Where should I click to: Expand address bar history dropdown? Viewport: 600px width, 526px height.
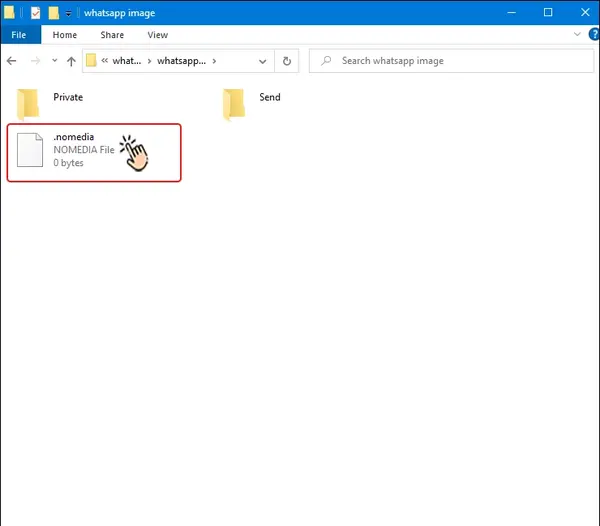click(x=262, y=61)
